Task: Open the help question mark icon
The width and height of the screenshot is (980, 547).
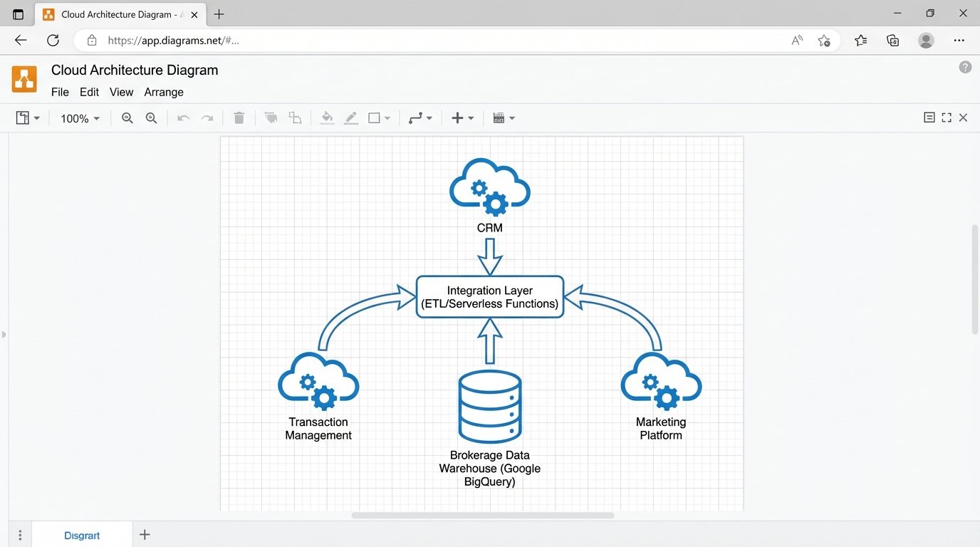Action: coord(965,68)
